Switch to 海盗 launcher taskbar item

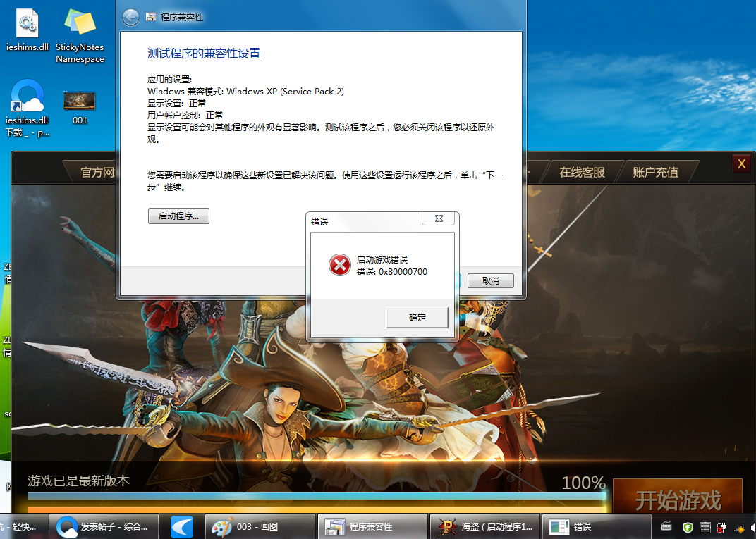[485, 526]
